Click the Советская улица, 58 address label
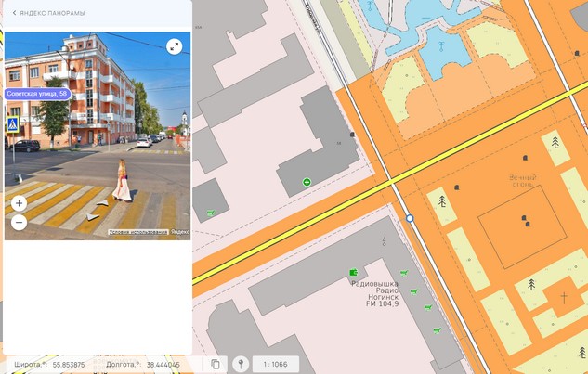The width and height of the screenshot is (588, 374). coord(37,94)
